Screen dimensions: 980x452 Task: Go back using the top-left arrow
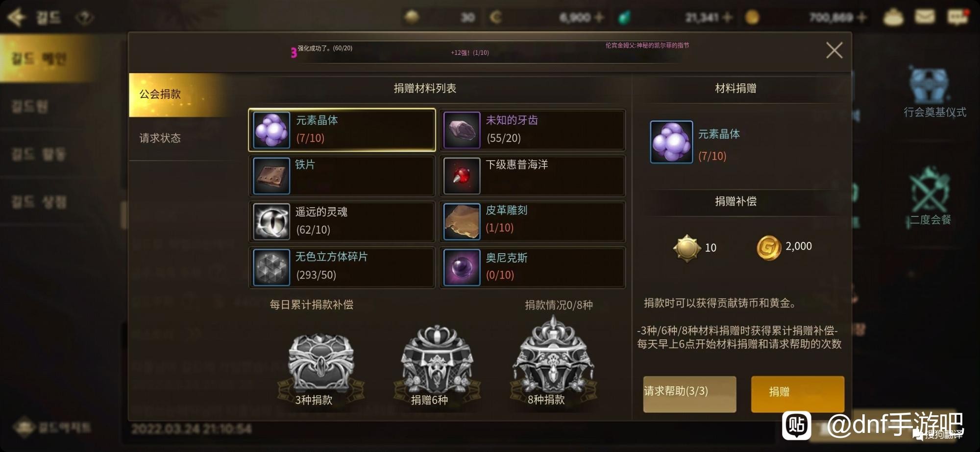point(17,18)
